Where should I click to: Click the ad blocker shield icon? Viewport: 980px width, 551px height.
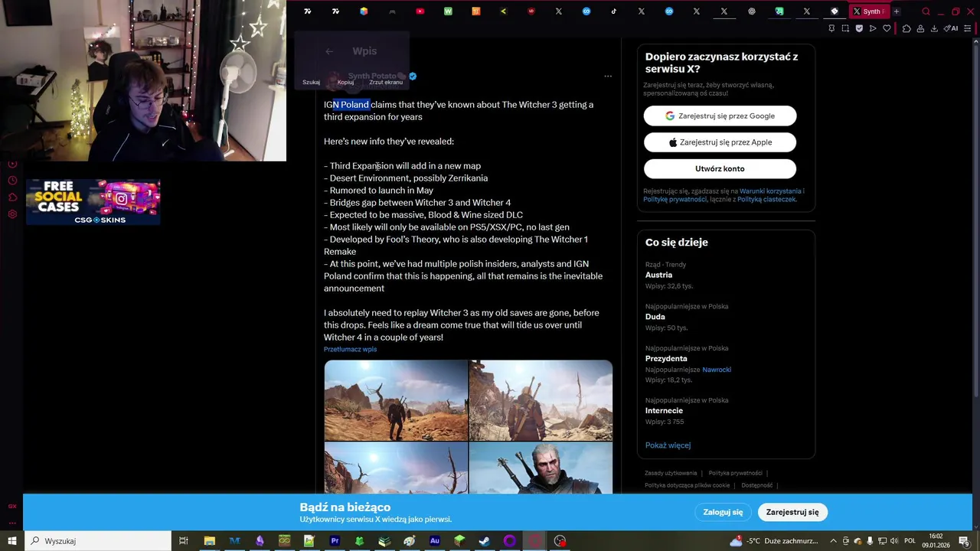[x=859, y=28]
